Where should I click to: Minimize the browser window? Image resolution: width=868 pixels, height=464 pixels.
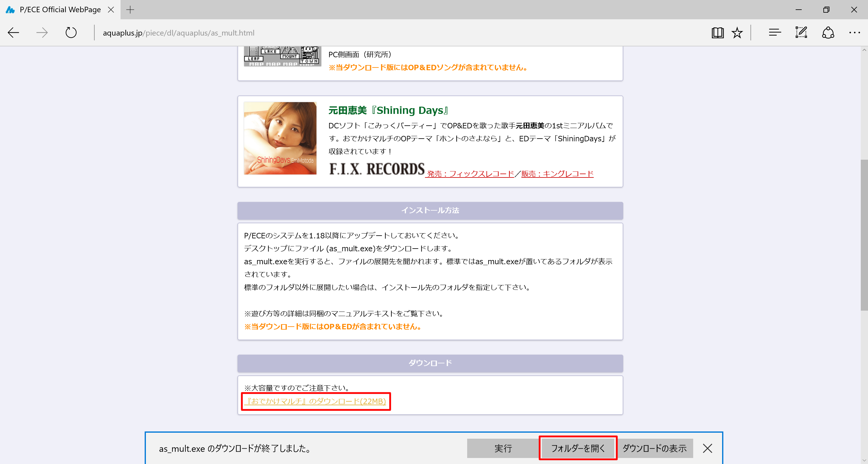pos(799,10)
